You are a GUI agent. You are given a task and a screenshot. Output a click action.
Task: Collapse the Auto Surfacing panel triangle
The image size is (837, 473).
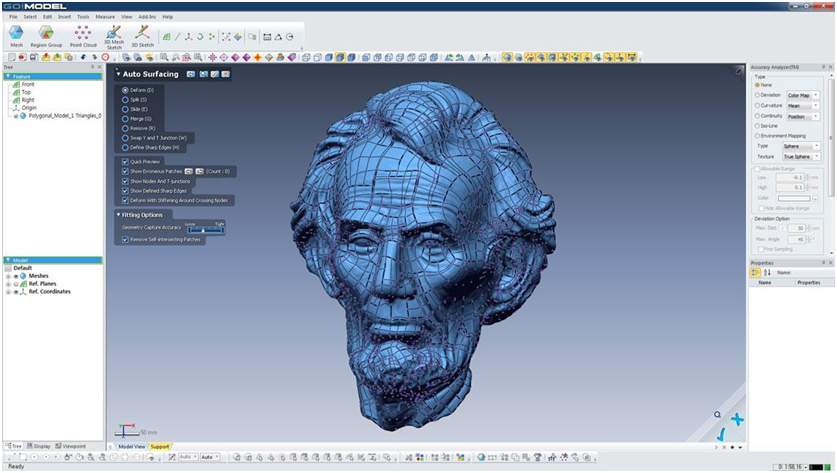pyautogui.click(x=119, y=74)
